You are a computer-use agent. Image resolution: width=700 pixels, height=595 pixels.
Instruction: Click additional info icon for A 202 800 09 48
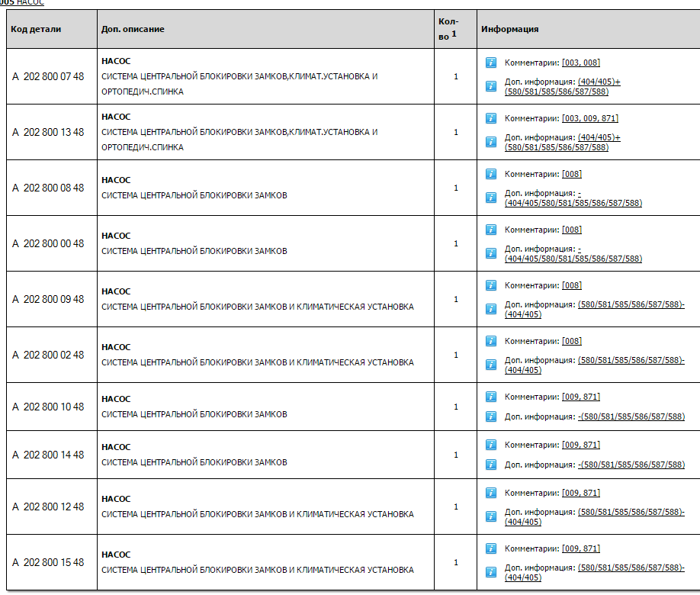point(490,309)
